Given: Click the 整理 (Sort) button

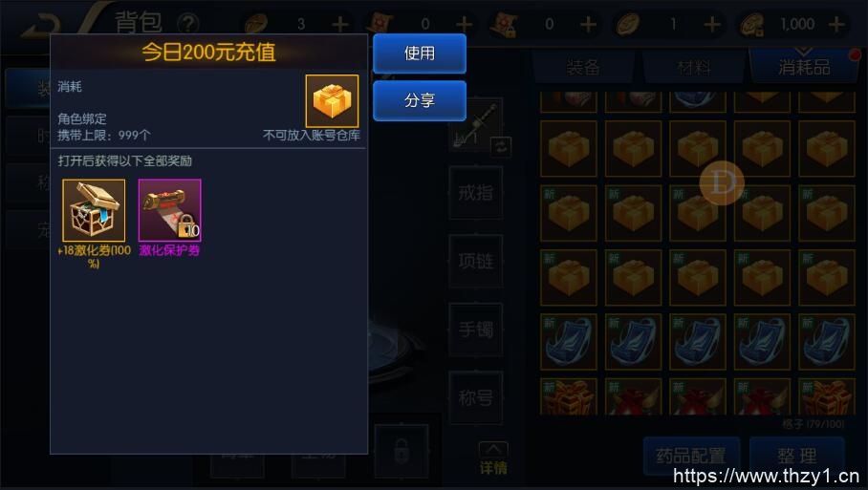Looking at the screenshot, I should click(x=797, y=456).
